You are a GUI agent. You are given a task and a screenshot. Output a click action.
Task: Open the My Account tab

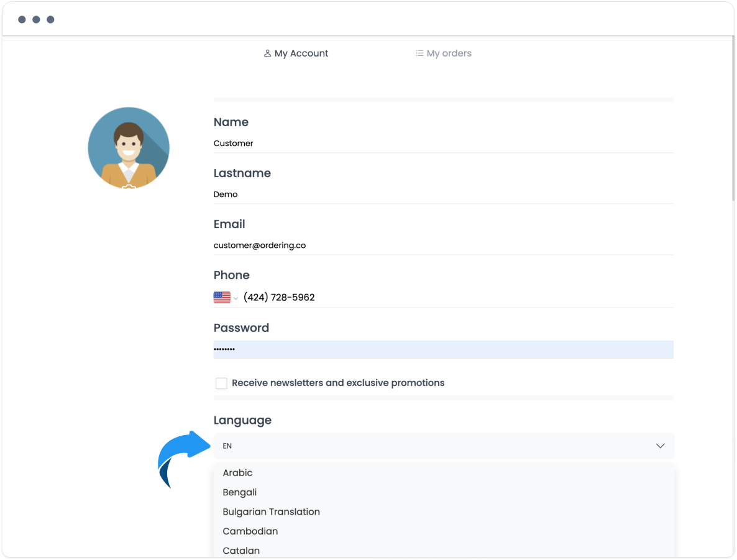[x=296, y=53]
